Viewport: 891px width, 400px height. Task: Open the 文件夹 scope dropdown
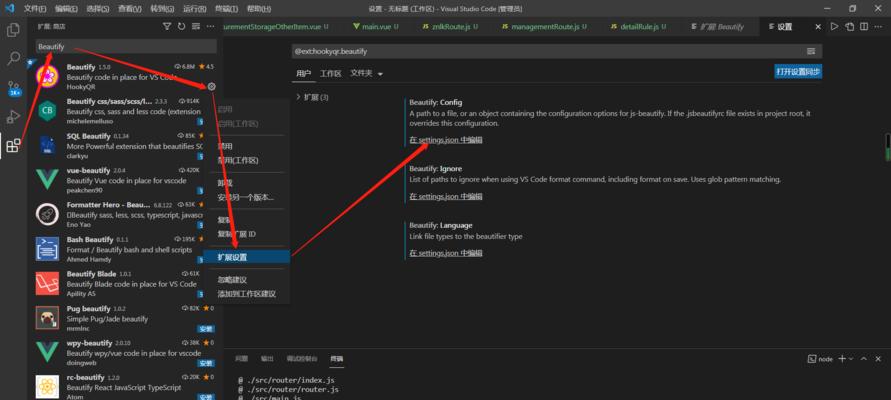[367, 73]
